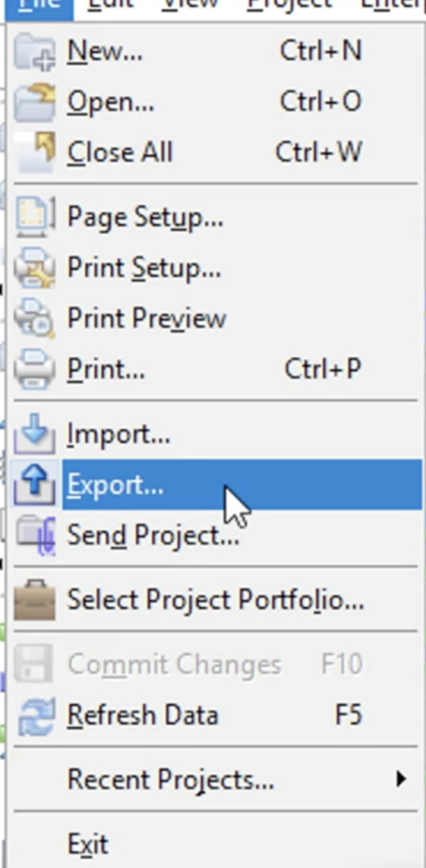The image size is (426, 868).
Task: Click the Ctrl+N shortcut for New
Action: (x=321, y=51)
